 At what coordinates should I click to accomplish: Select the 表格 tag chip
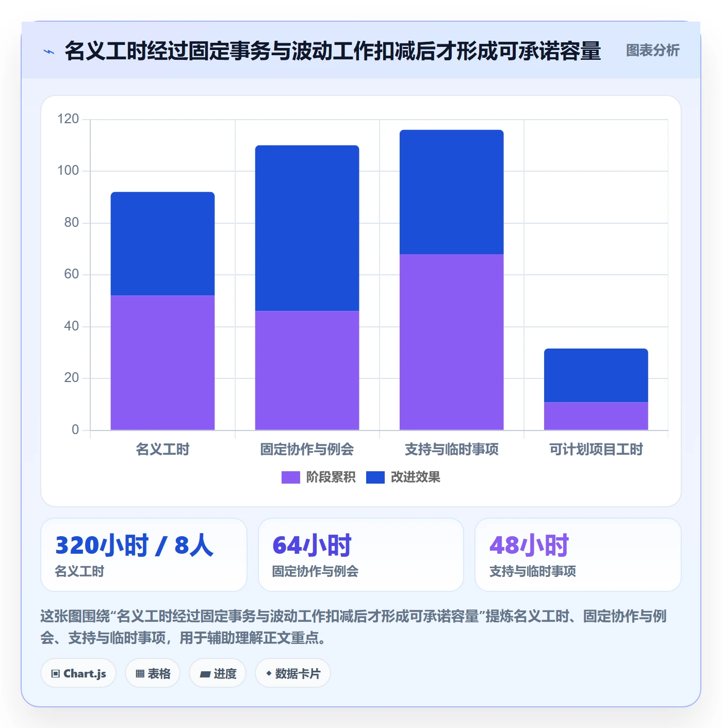pos(153,673)
